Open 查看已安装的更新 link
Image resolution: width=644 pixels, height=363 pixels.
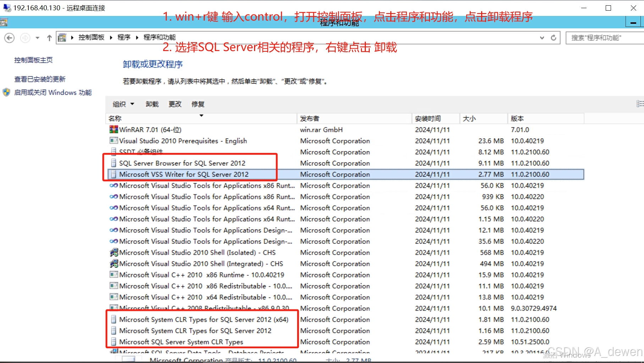pyautogui.click(x=40, y=79)
